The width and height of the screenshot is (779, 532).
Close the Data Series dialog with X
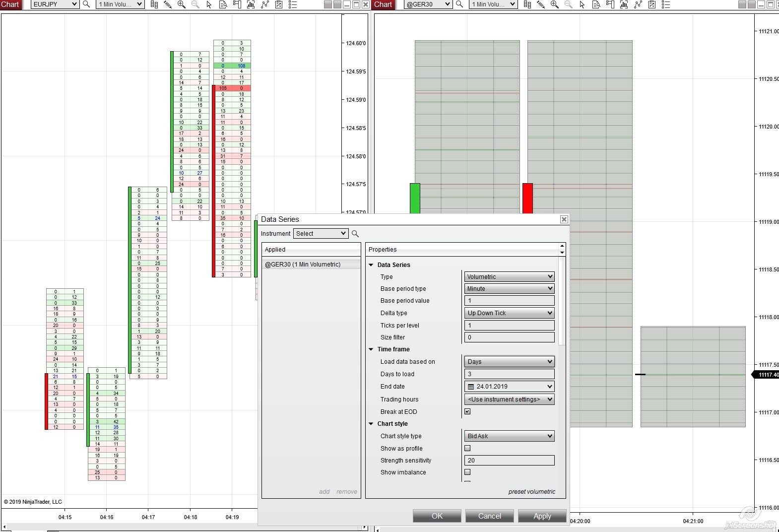[564, 219]
